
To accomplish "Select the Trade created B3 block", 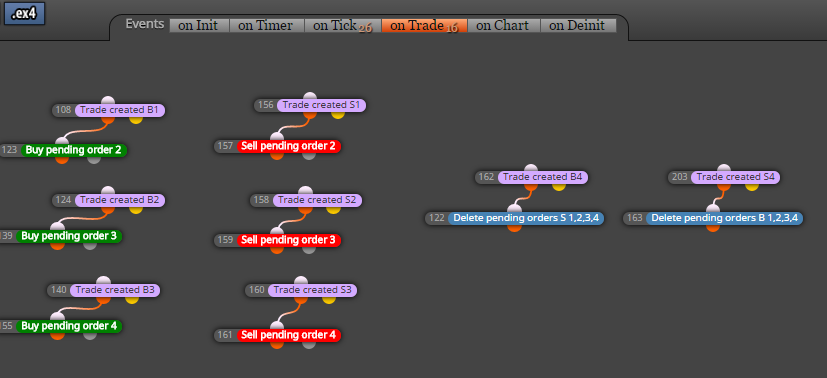I will (x=115, y=290).
